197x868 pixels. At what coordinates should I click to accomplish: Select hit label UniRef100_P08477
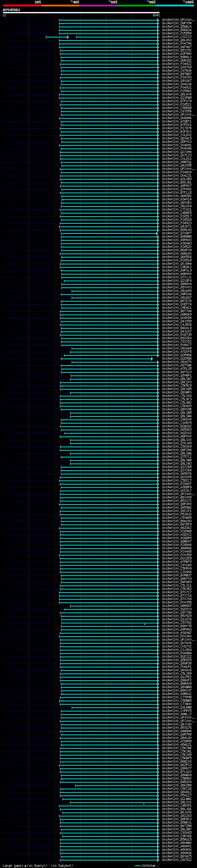(176, 345)
